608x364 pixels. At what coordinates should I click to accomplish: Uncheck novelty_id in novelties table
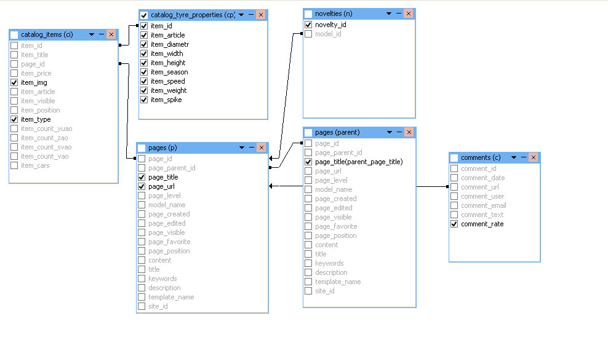coord(308,25)
